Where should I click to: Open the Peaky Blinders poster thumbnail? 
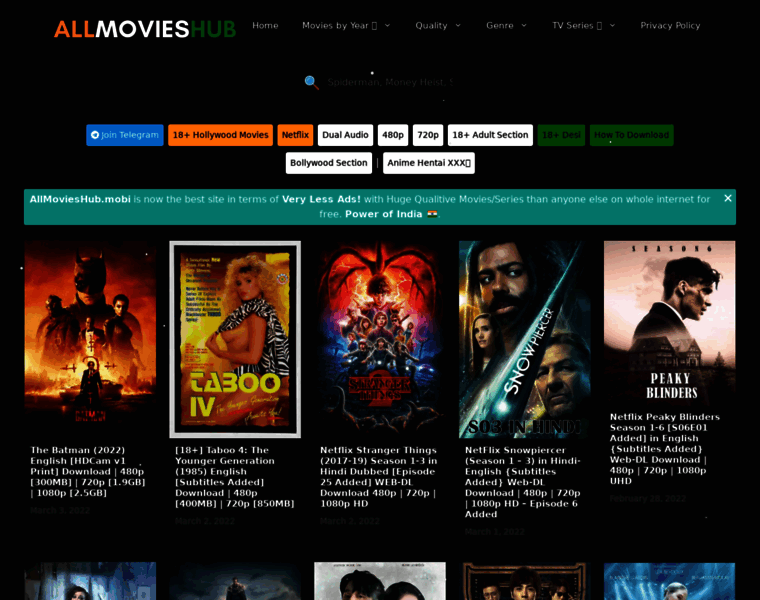669,323
